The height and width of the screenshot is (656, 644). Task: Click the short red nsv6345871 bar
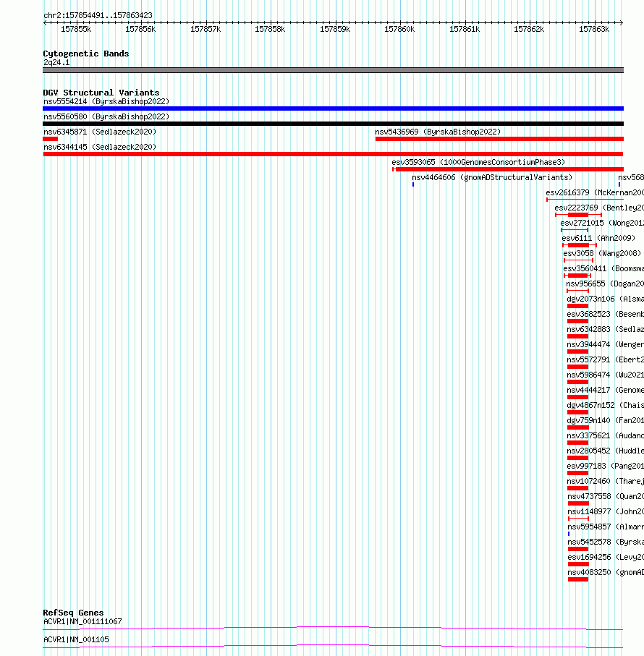[x=50, y=139]
